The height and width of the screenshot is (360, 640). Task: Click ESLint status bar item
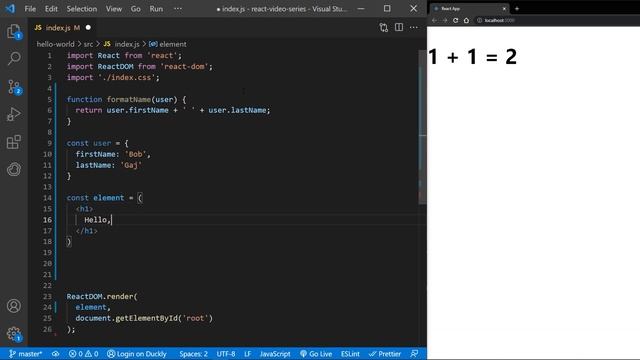click(350, 354)
